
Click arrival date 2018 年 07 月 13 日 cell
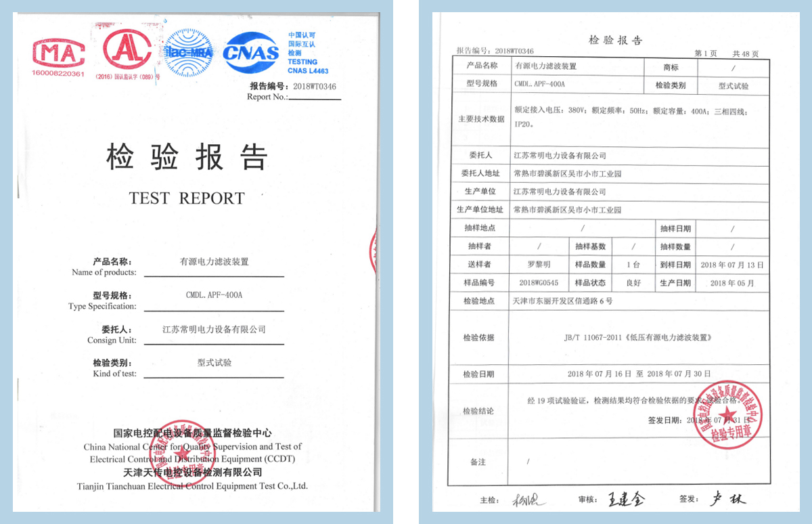click(731, 265)
